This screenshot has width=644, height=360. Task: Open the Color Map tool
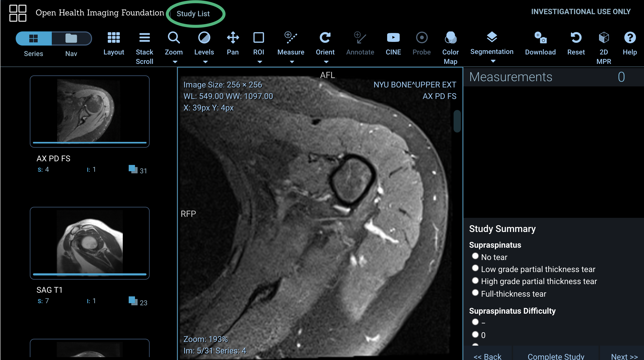[x=450, y=48]
